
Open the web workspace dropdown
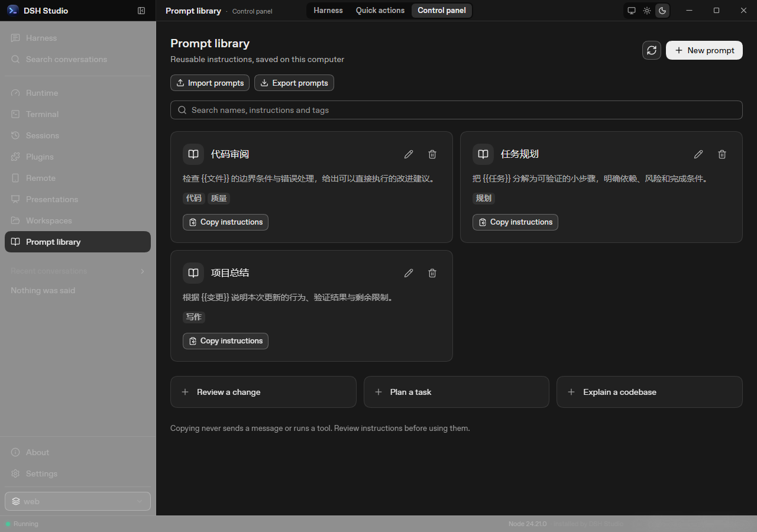pos(77,501)
